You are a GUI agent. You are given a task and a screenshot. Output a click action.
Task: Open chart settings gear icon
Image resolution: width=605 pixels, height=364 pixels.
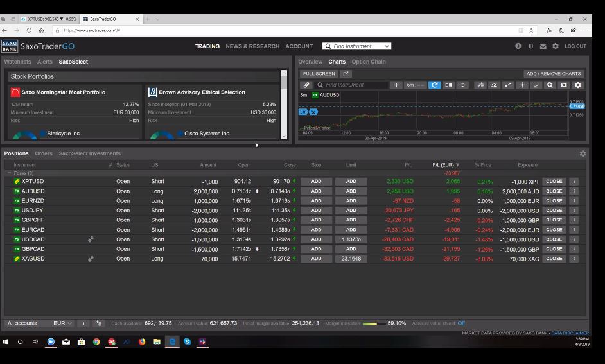pyautogui.click(x=577, y=85)
